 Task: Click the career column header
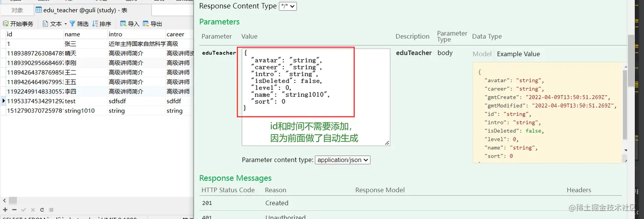(179, 34)
